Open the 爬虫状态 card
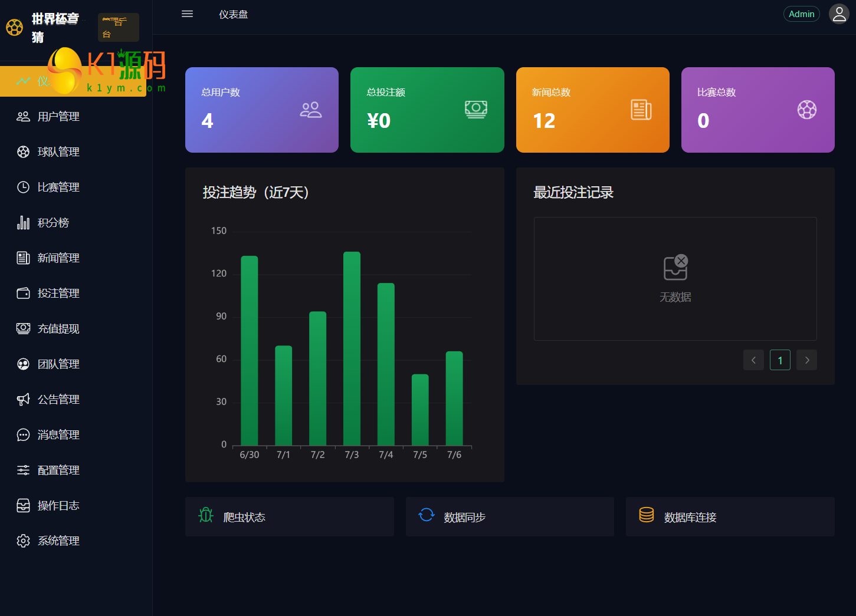Screen dimensions: 856x616 [x=289, y=516]
